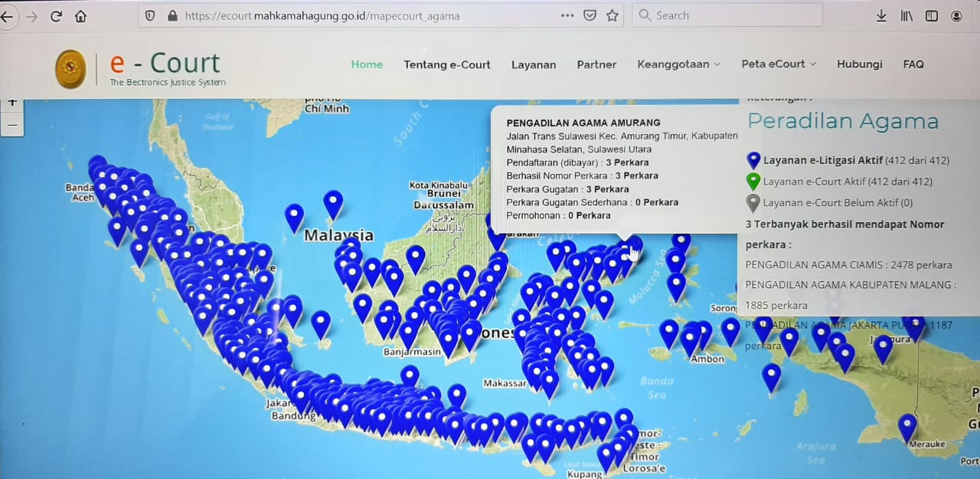Open the downloads arrow icon
The width and height of the screenshot is (980, 479).
881,15
